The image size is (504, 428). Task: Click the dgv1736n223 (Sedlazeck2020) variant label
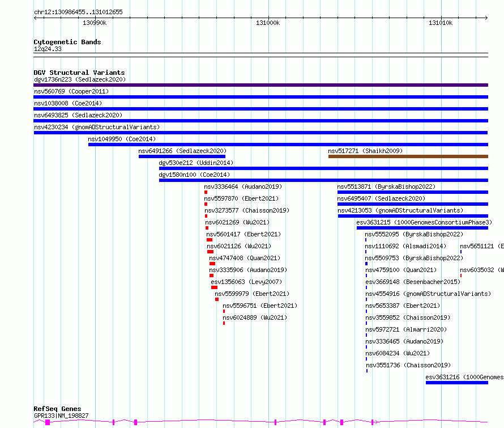coord(80,79)
